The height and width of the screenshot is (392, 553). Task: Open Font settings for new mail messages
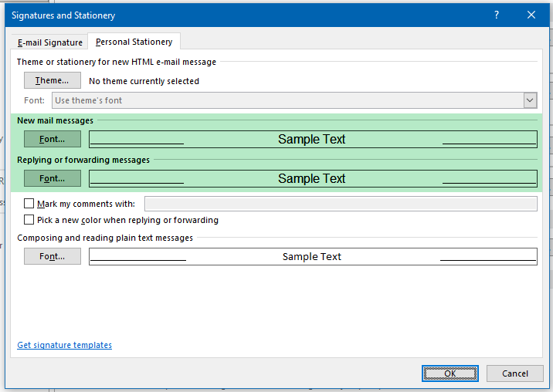click(53, 139)
